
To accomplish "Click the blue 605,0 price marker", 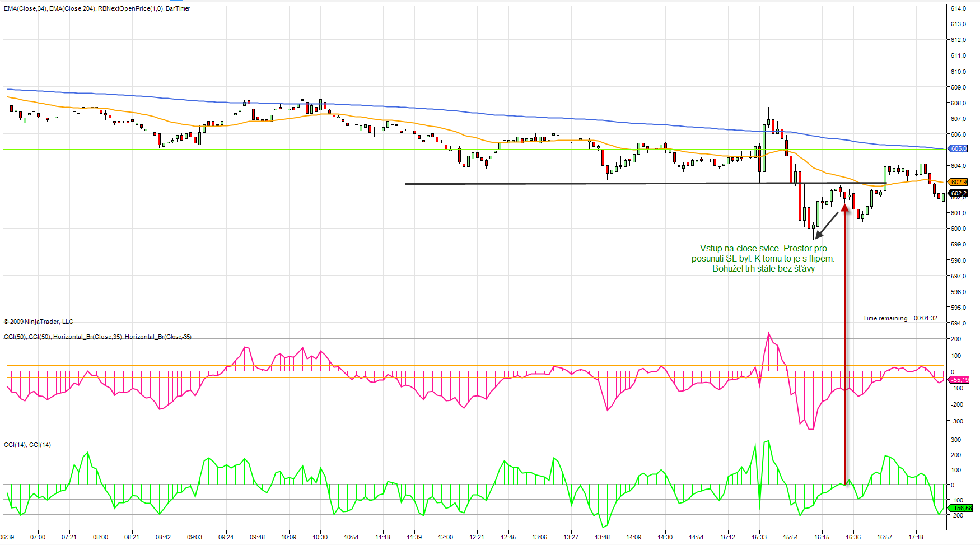I will [958, 148].
